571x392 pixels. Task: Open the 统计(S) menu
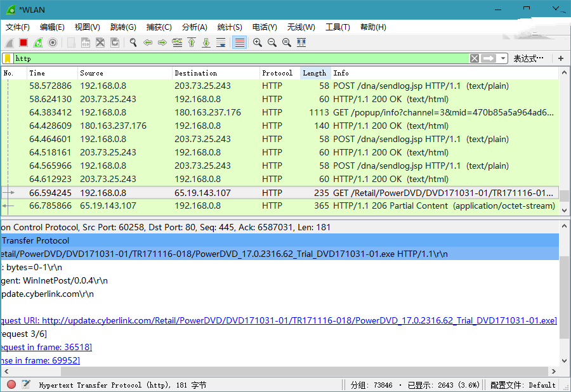230,27
